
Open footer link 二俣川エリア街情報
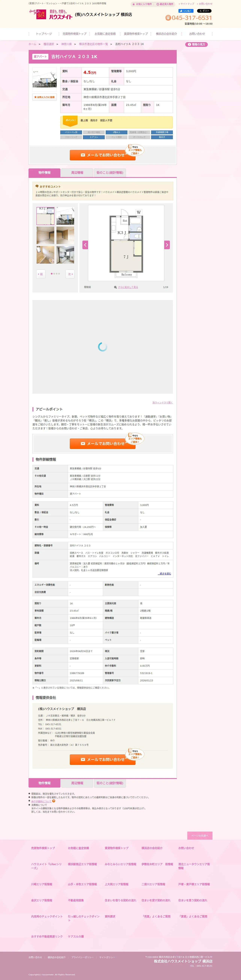click(153, 884)
